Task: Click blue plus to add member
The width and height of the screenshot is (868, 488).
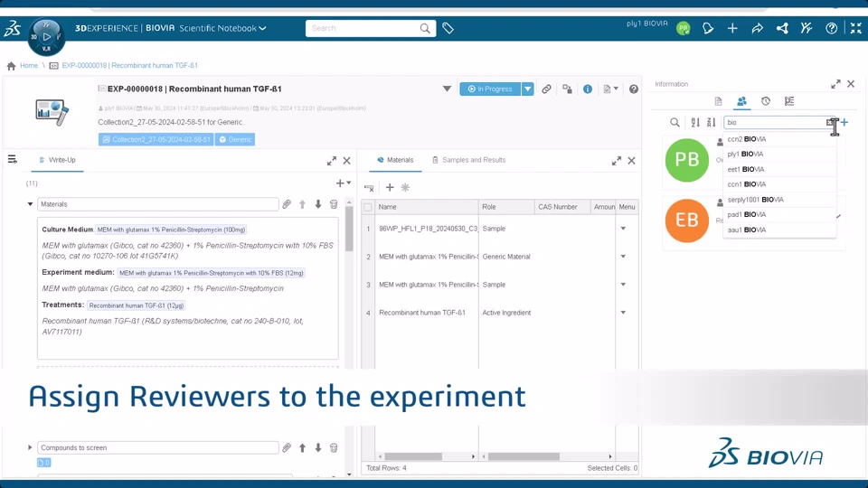Action: (x=844, y=122)
